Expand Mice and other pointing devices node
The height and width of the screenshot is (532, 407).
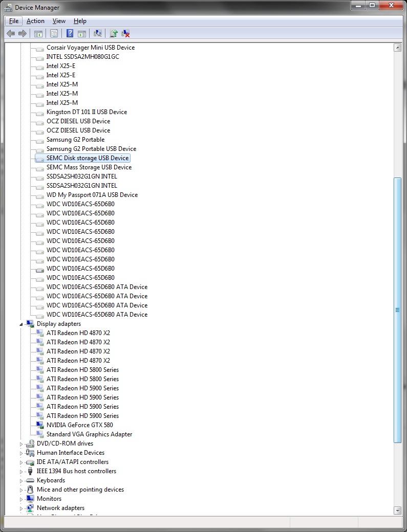pos(21,490)
